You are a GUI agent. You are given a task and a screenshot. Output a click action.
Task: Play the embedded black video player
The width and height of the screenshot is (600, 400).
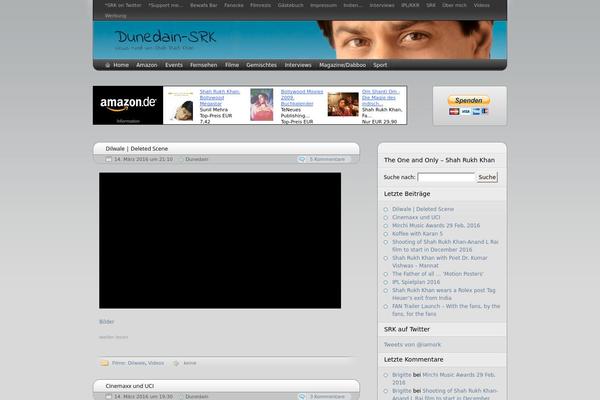pyautogui.click(x=220, y=240)
